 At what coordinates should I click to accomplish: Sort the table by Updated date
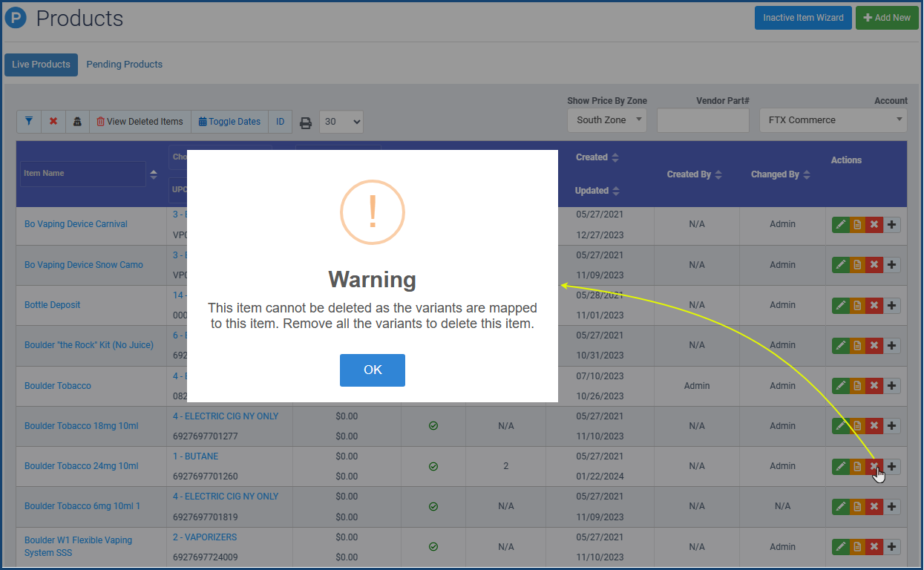[615, 191]
